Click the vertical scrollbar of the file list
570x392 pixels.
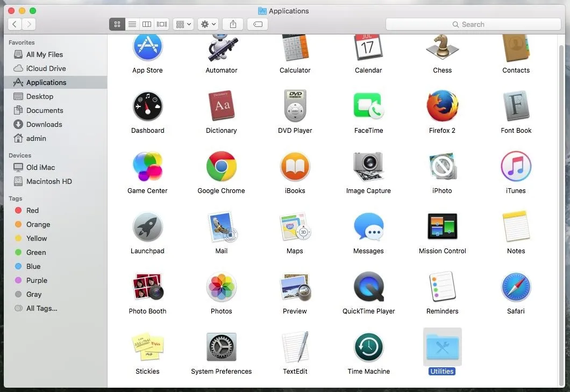[x=561, y=215]
